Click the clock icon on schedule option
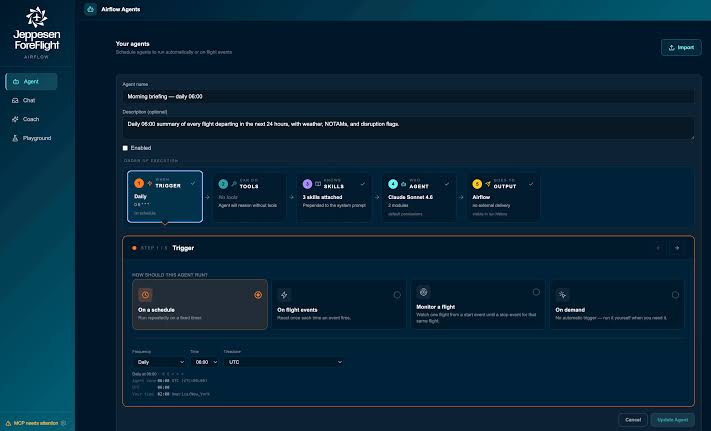The image size is (711, 431). point(145,295)
